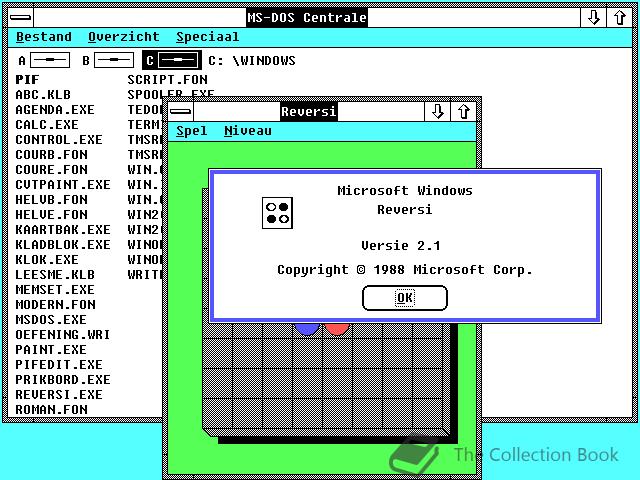Select ROMAN.FON in file list

(x=51, y=409)
